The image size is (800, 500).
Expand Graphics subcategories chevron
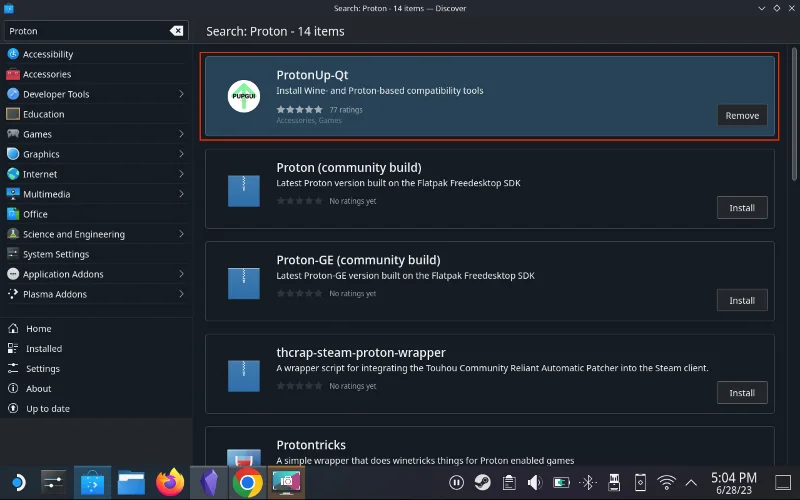click(x=181, y=154)
